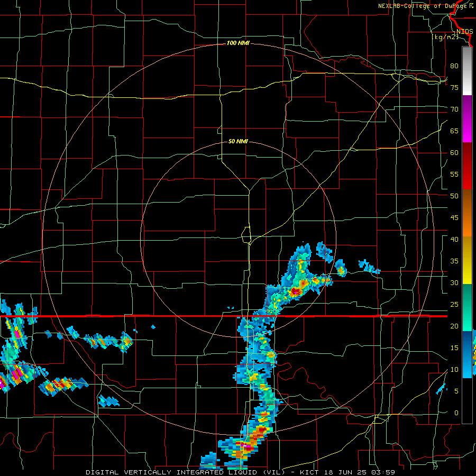476x476 pixels.
Task: Click the 35 value on color scale
Action: point(454,261)
